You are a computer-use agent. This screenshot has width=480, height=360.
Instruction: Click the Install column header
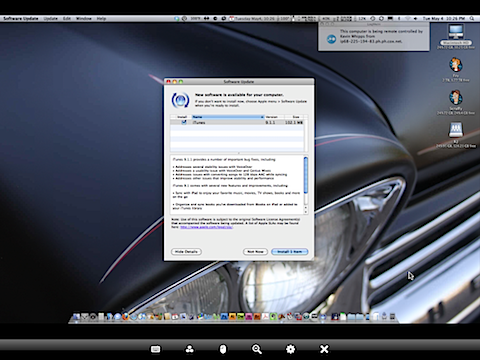(181, 117)
